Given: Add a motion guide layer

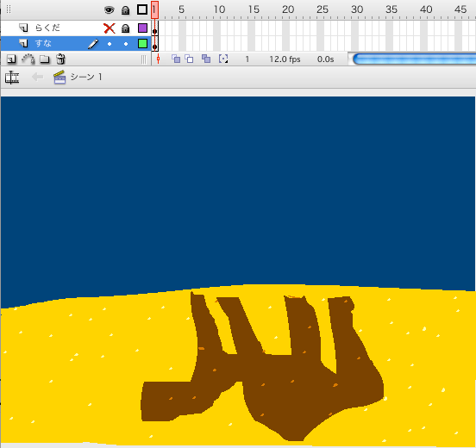Looking at the screenshot, I should click(x=28, y=59).
